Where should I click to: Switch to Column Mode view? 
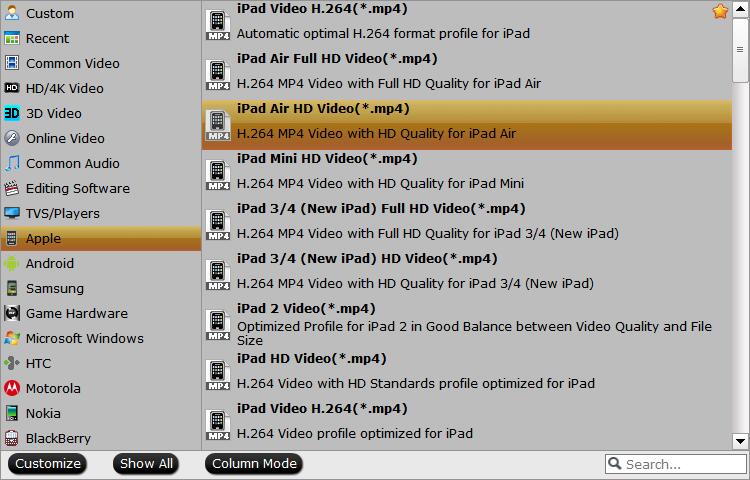256,464
